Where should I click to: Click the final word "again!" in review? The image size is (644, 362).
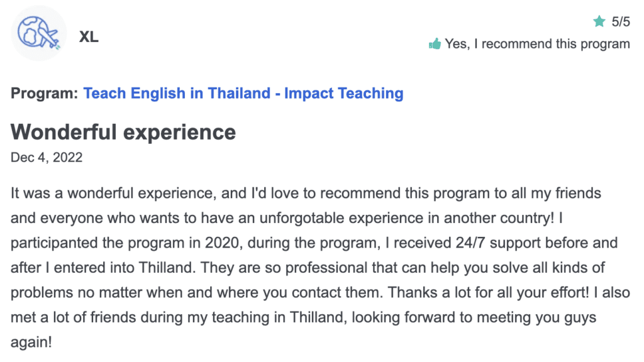[x=31, y=343]
